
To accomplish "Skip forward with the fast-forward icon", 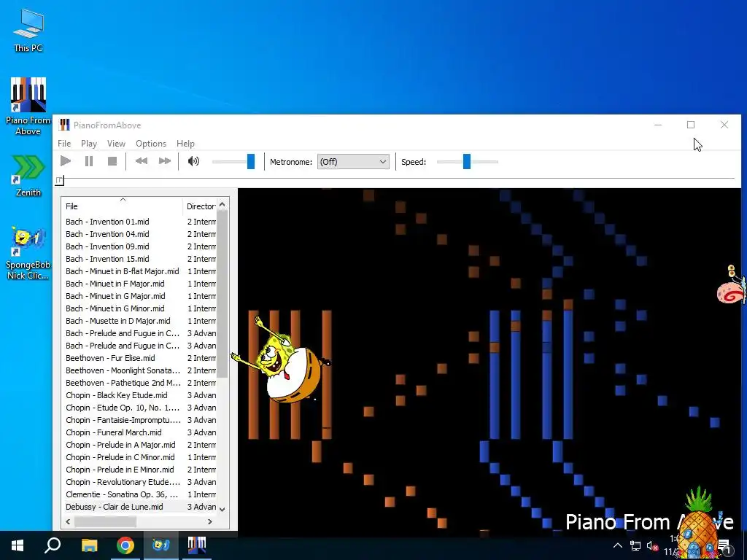I will tap(164, 161).
